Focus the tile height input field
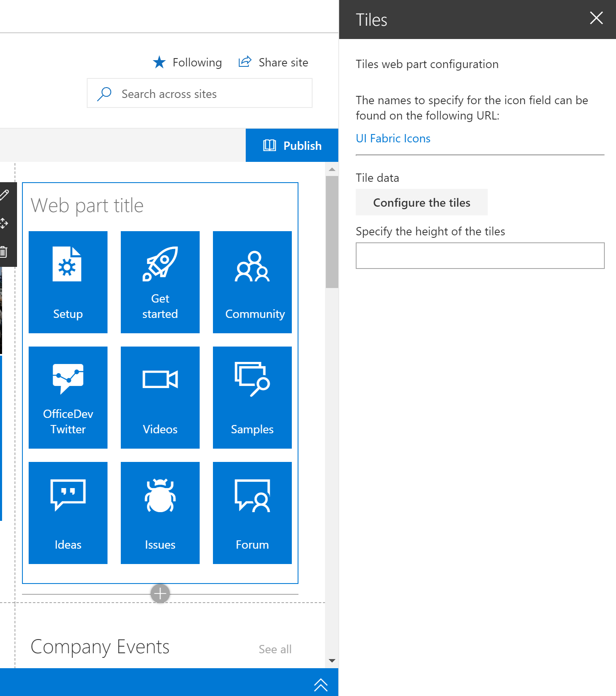The height and width of the screenshot is (696, 616). (480, 256)
